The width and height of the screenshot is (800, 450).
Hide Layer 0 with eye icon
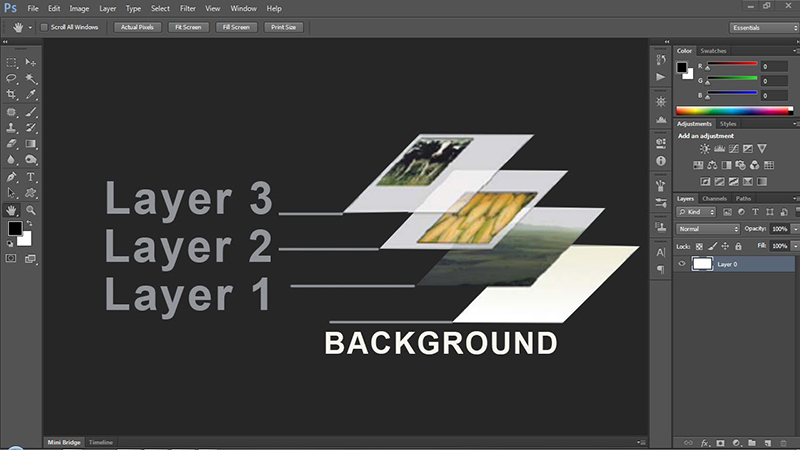tap(682, 264)
